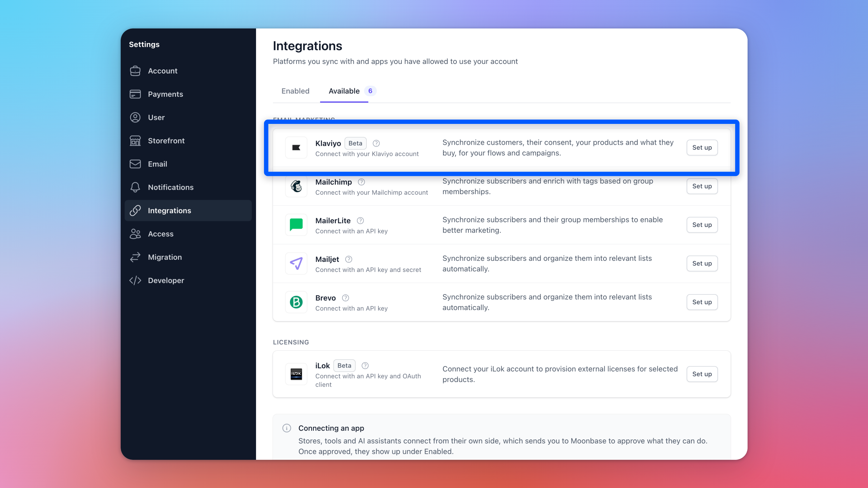Click the info icon beside Connecting an app

(x=287, y=428)
